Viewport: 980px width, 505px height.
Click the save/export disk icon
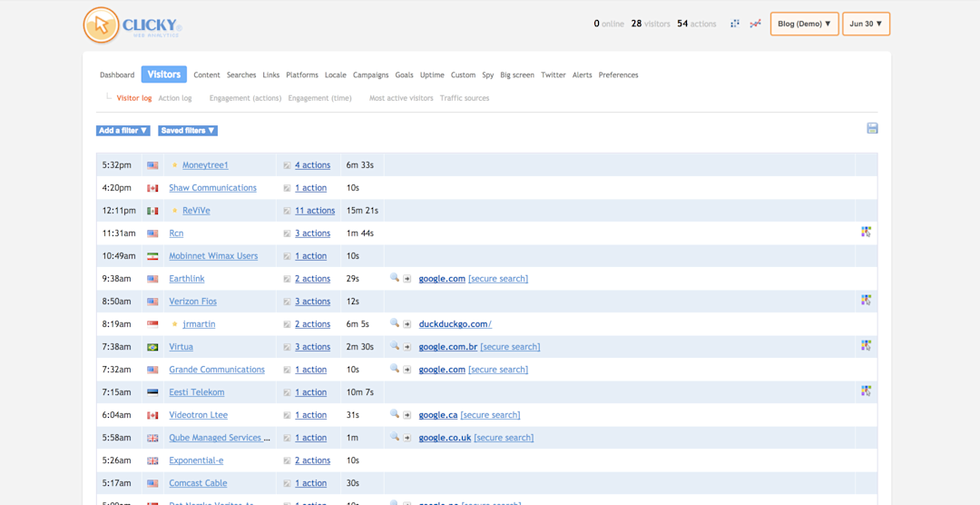873,128
